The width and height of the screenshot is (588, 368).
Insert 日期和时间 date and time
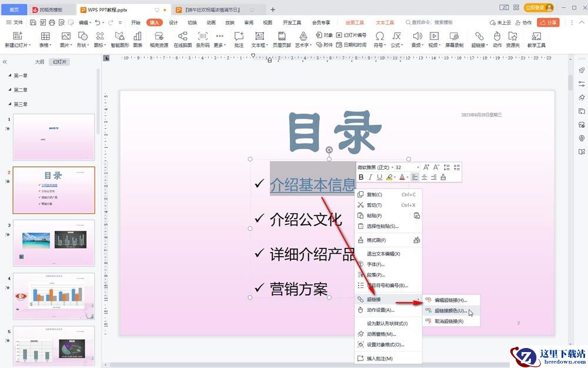coord(351,45)
